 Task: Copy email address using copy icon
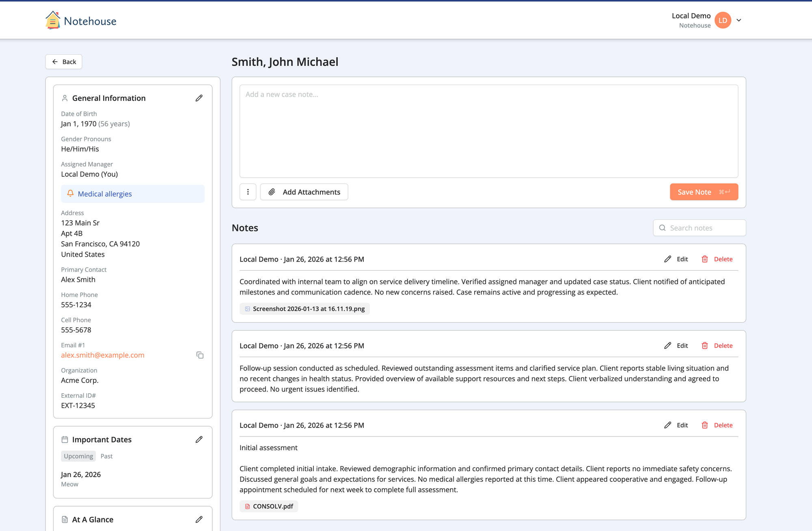(x=200, y=355)
